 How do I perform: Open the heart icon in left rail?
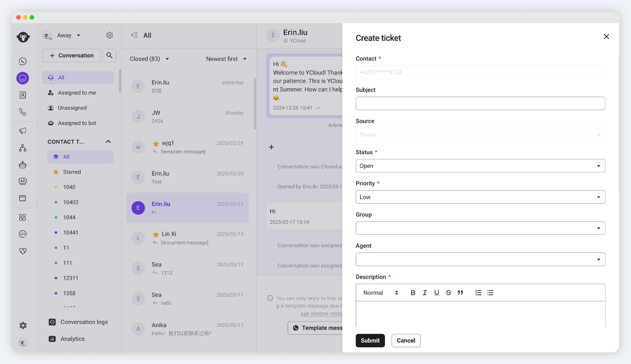(23, 251)
